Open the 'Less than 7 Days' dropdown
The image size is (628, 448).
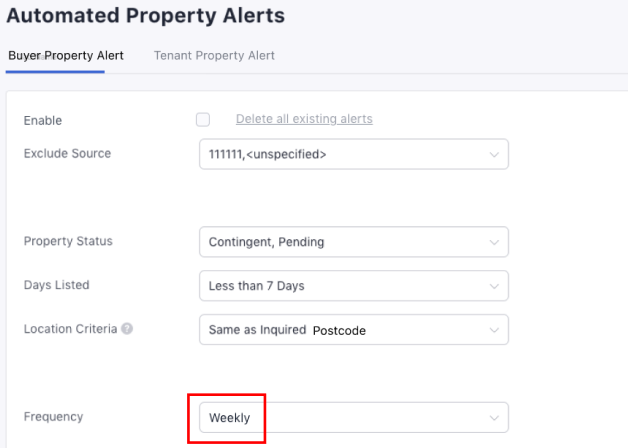(x=340, y=286)
